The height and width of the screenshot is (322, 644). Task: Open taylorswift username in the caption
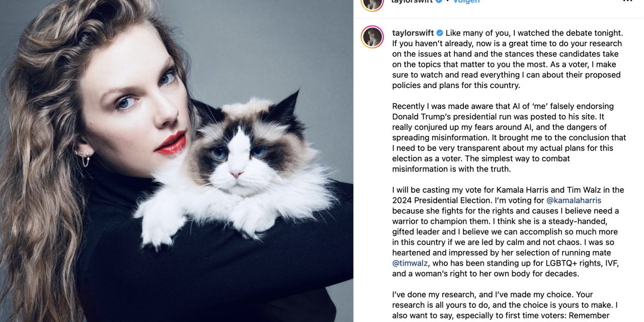pos(413,33)
